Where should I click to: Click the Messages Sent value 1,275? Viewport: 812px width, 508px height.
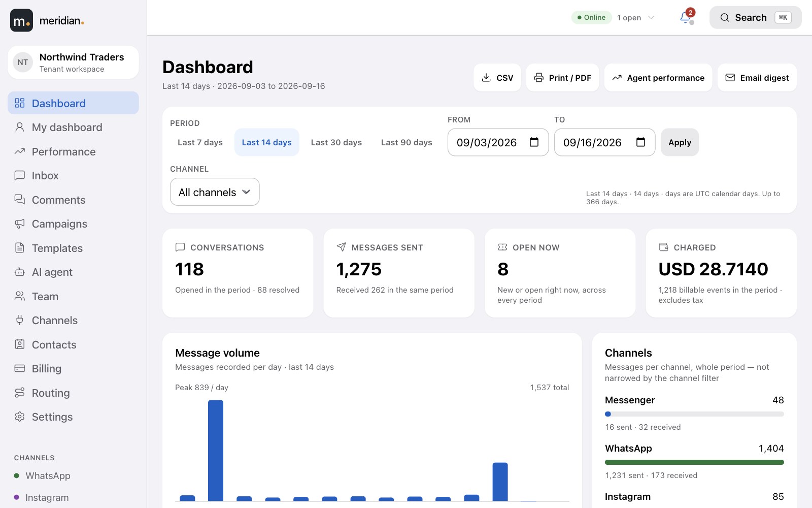[x=359, y=269]
